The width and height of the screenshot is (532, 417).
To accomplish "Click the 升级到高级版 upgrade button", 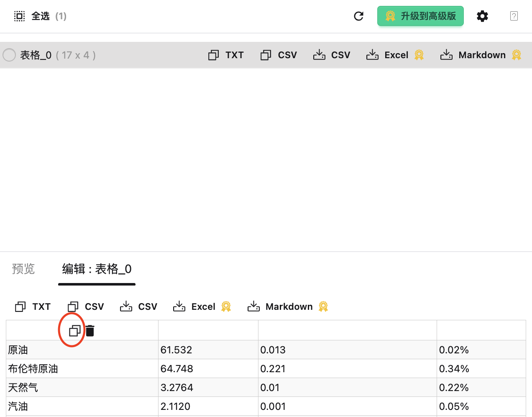I will coord(420,16).
